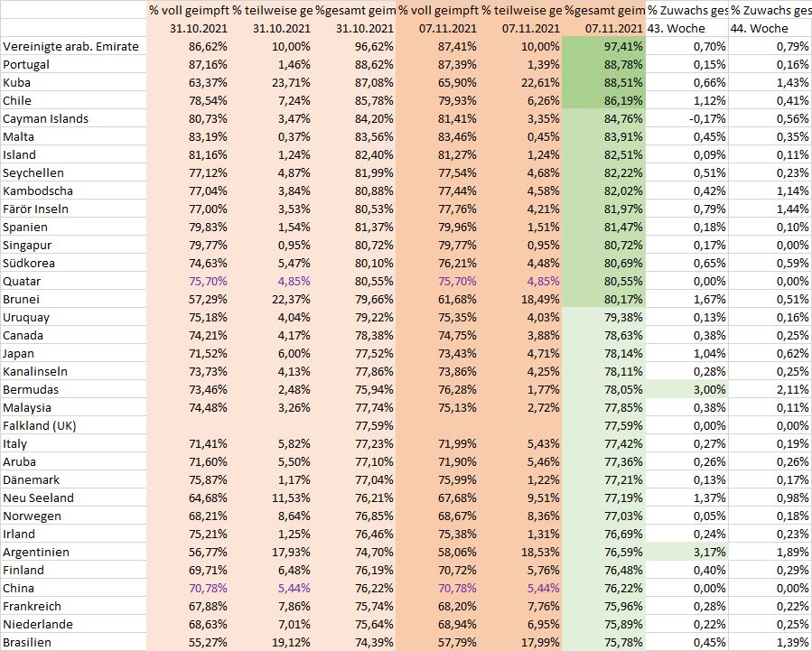Screen dimensions: 812x651
Task: Select the Falkland (UK) row label
Action: [x=40, y=425]
